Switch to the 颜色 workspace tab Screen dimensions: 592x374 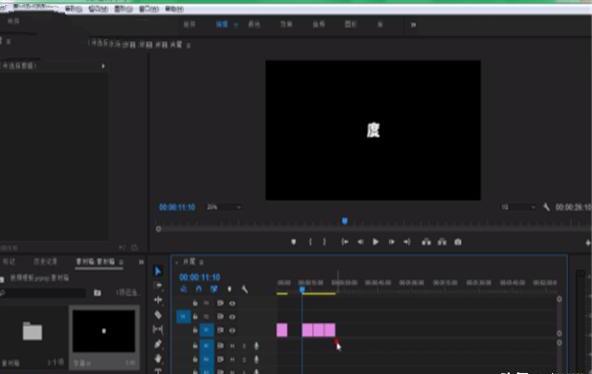pos(254,25)
